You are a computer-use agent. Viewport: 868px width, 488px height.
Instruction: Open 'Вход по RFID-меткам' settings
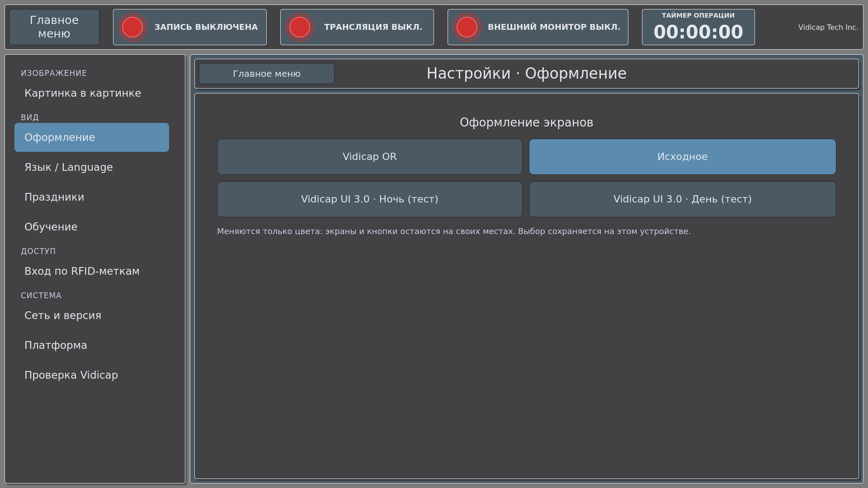click(x=92, y=271)
